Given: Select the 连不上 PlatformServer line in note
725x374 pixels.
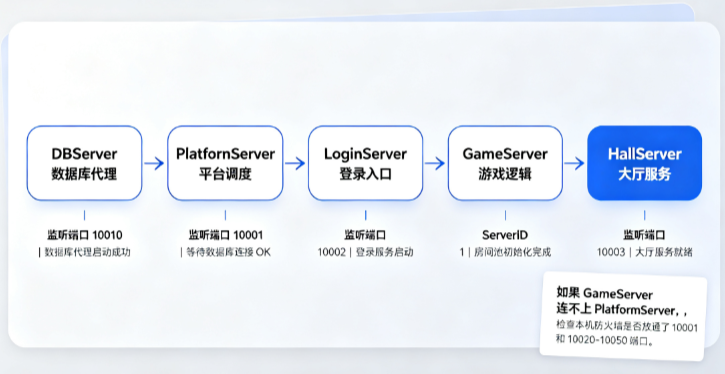Looking at the screenshot, I should (x=621, y=309).
